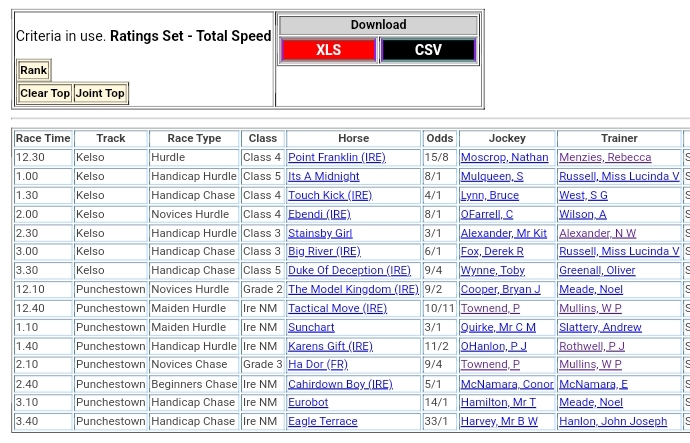
Task: Open Ha Dor (FR) horse link
Action: [x=318, y=365]
